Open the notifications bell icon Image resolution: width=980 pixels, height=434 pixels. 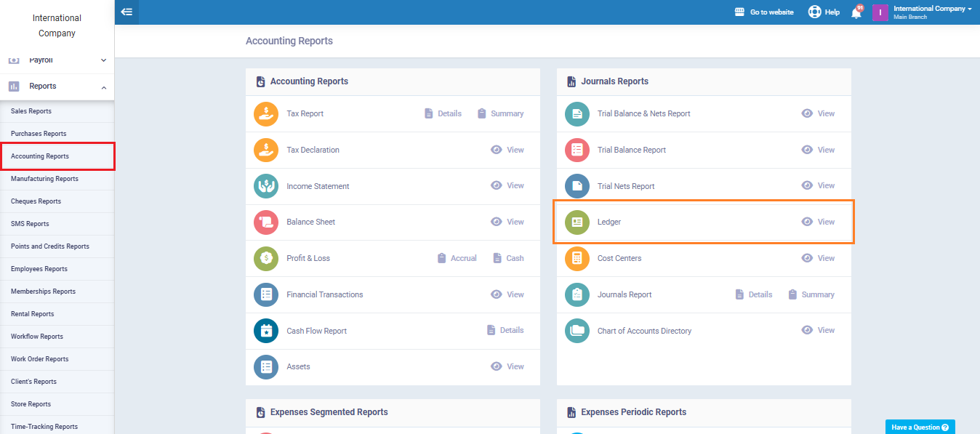click(856, 12)
